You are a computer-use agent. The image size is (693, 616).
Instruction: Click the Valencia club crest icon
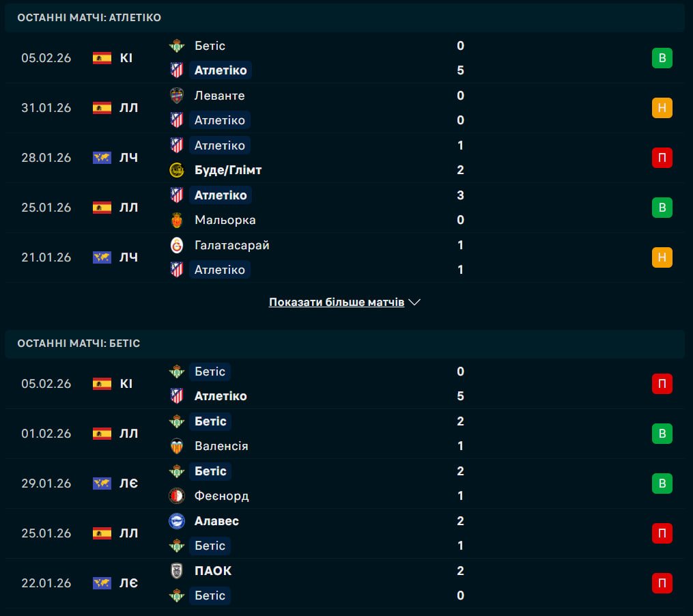click(177, 446)
